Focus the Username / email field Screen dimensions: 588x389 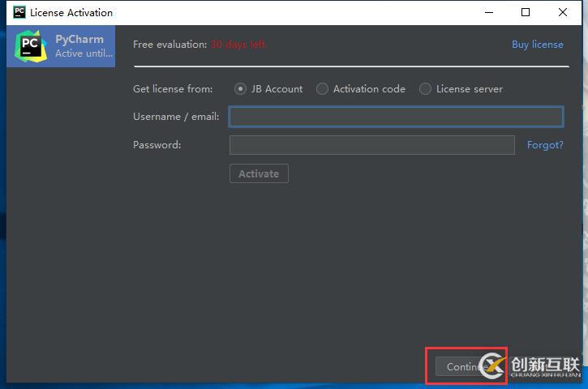[x=396, y=117]
